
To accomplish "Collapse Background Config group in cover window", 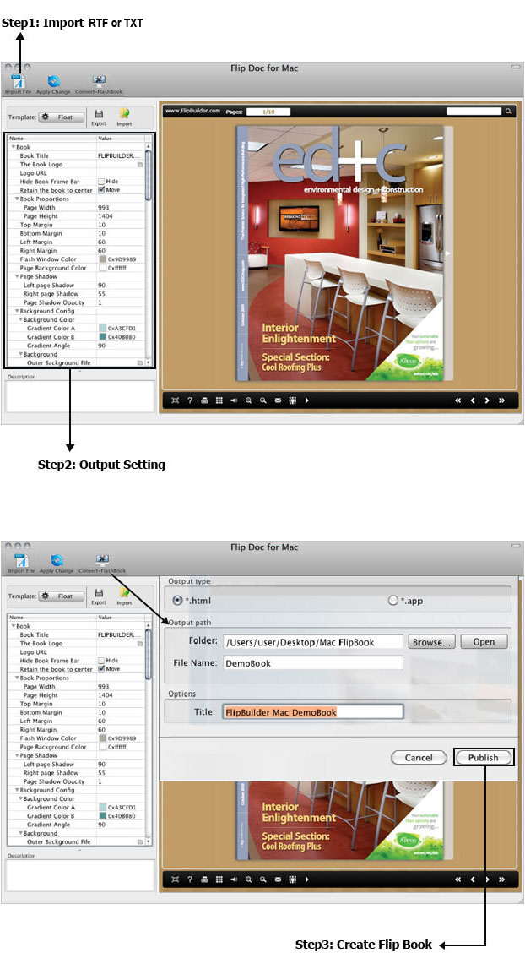I will tap(17, 311).
